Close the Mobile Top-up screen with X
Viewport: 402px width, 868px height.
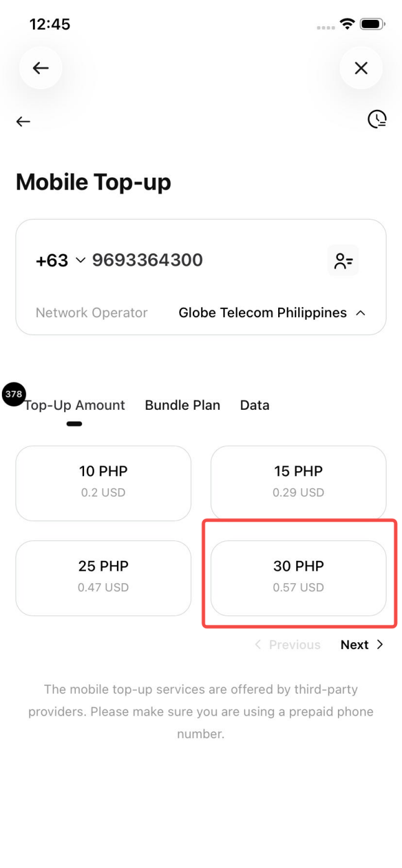click(x=361, y=68)
